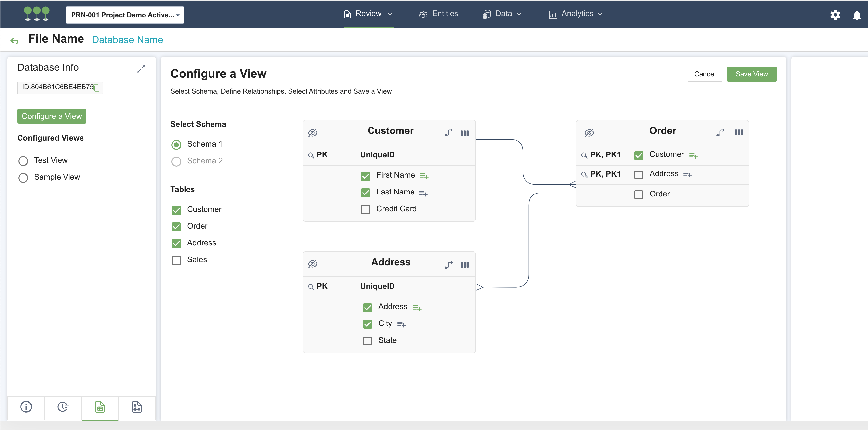Hide the Address table with eye icon
Viewport: 868px width, 430px height.
tap(313, 264)
